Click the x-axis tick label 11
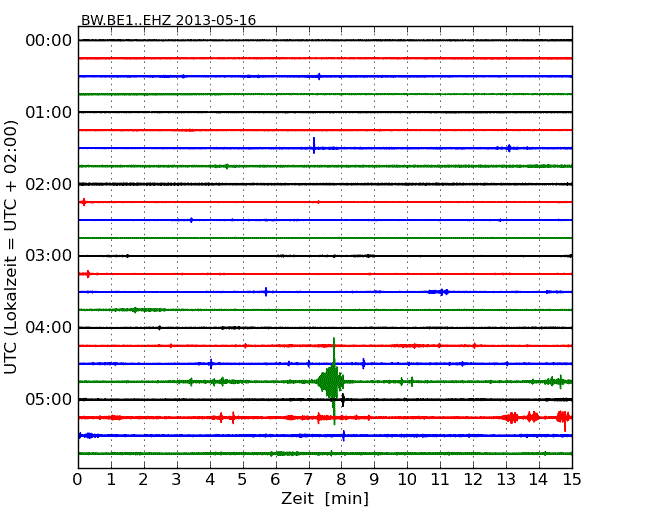 click(440, 479)
